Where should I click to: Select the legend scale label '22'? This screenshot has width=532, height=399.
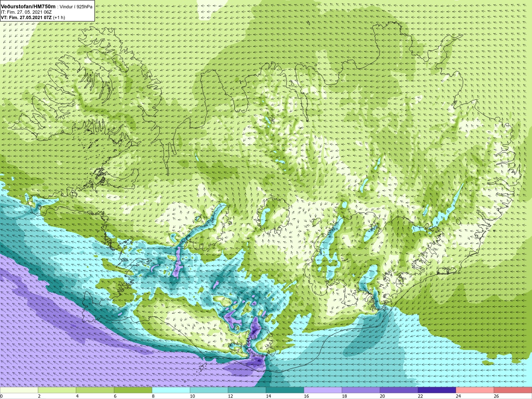(x=421, y=397)
